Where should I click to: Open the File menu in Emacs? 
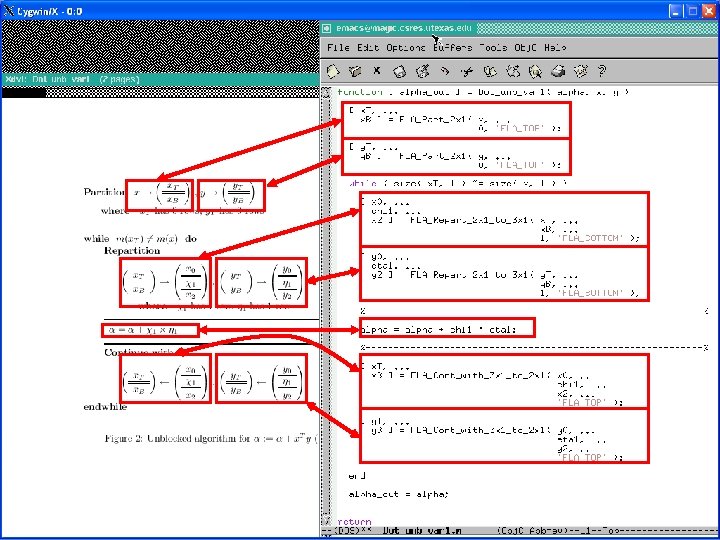point(338,47)
